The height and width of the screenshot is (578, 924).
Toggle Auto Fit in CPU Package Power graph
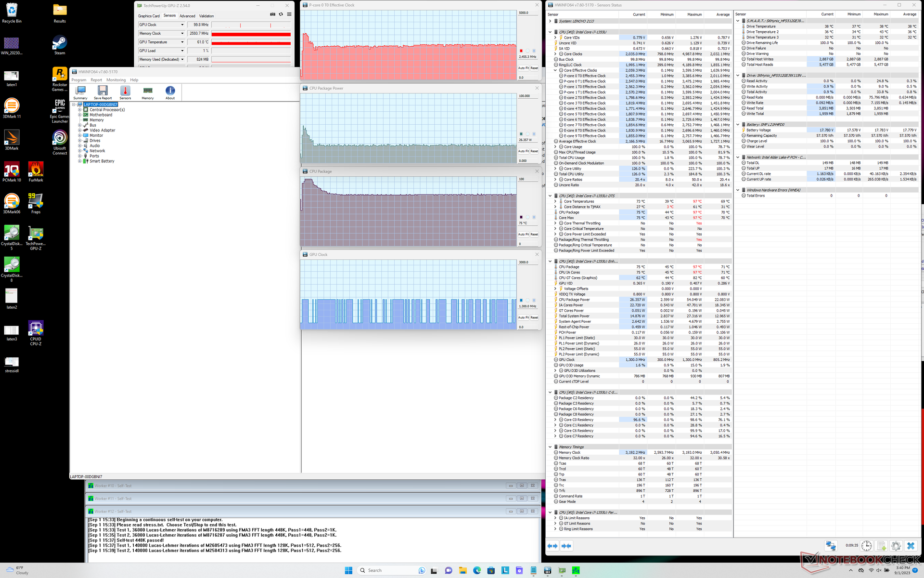pos(524,151)
